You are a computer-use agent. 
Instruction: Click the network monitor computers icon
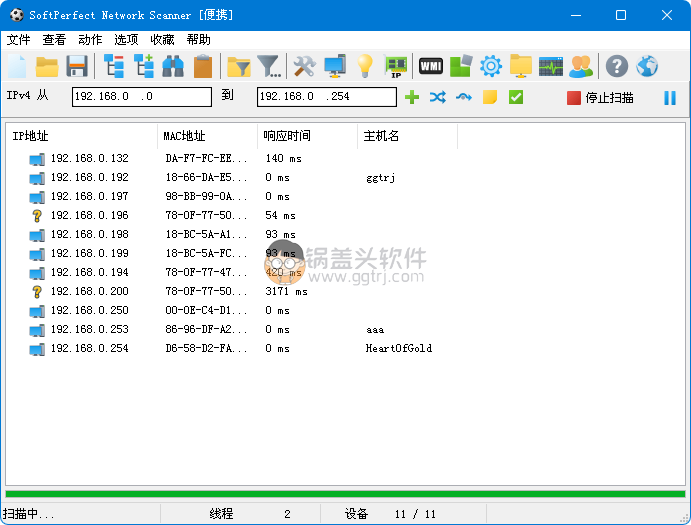(x=335, y=67)
